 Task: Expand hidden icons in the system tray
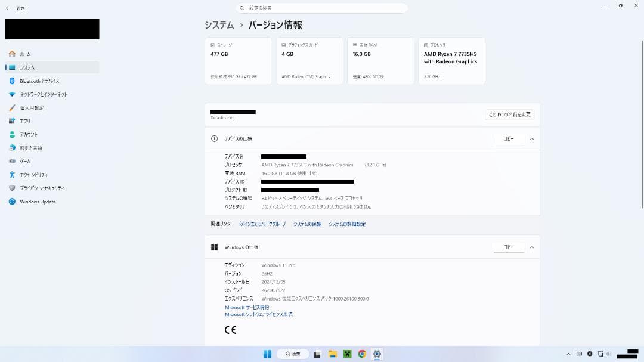(x=568, y=354)
